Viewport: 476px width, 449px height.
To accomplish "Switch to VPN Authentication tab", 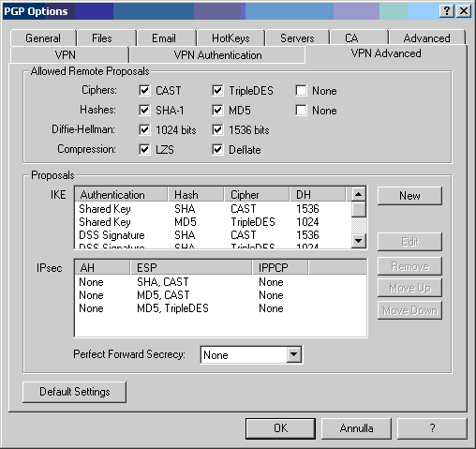I will pos(217,55).
